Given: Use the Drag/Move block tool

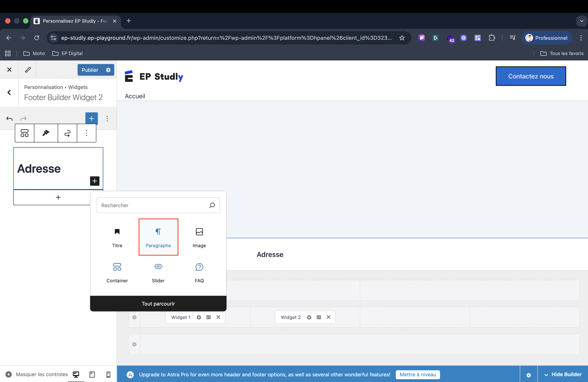Looking at the screenshot, I should tap(67, 133).
